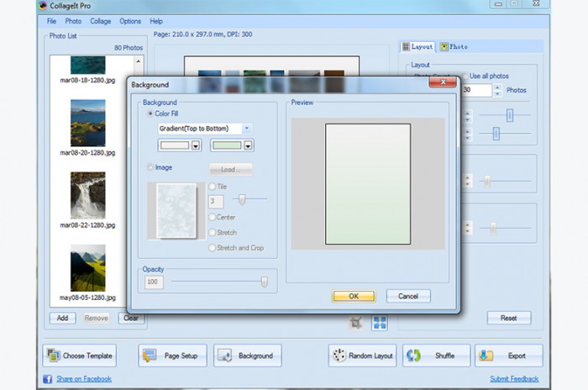Click the crop icon below the collage canvas
This screenshot has height=390, width=588.
(355, 323)
